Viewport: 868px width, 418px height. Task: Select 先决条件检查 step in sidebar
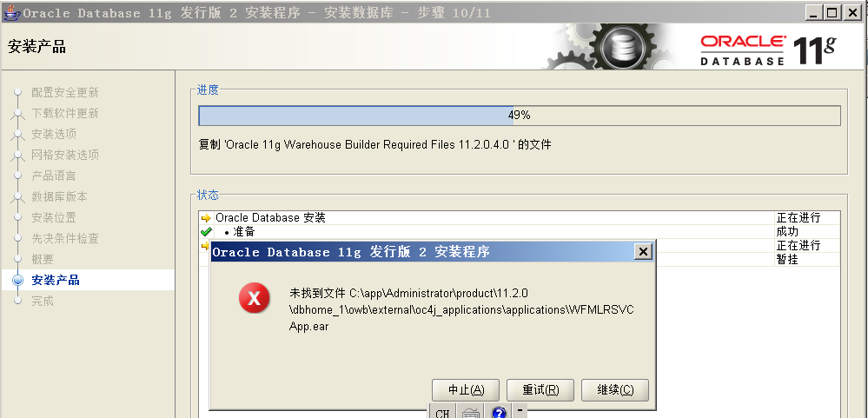pyautogui.click(x=65, y=239)
